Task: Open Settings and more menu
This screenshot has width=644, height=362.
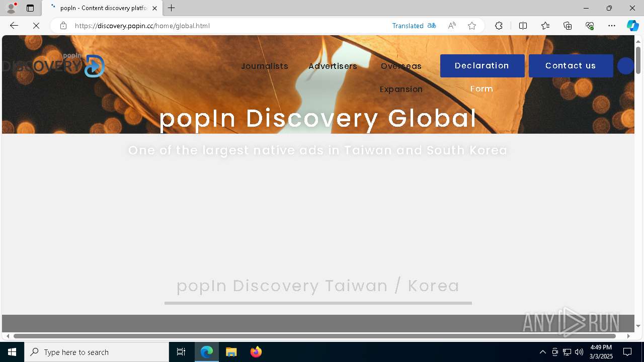Action: (x=612, y=26)
